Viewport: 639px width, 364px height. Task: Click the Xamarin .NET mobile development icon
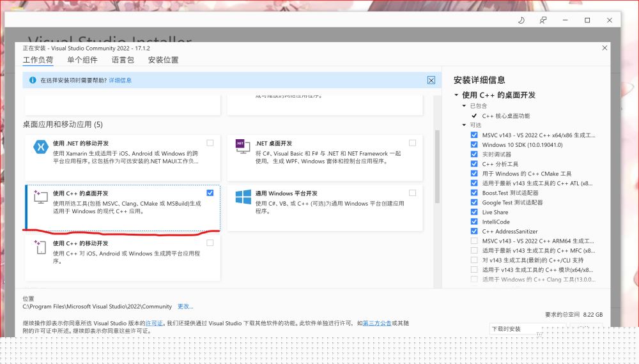coord(40,147)
